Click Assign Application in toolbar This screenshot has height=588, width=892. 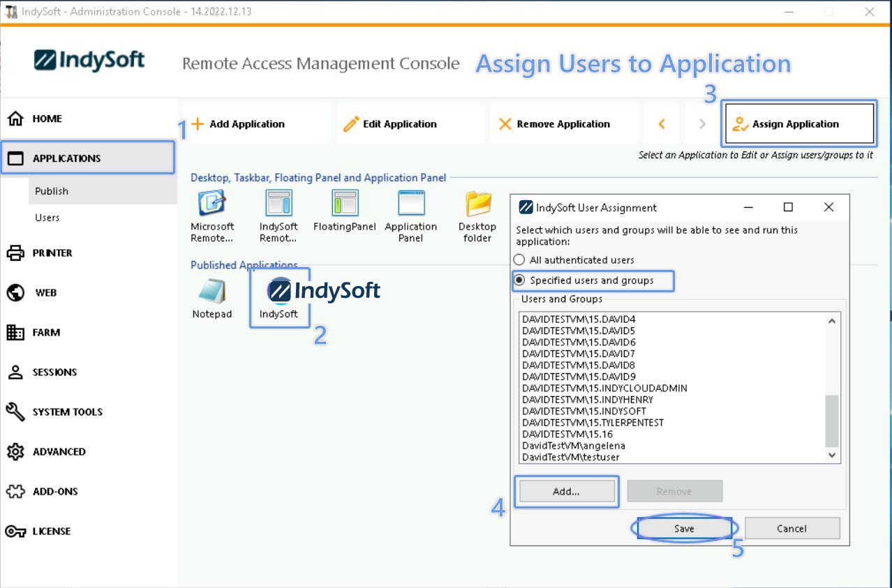[x=800, y=123]
